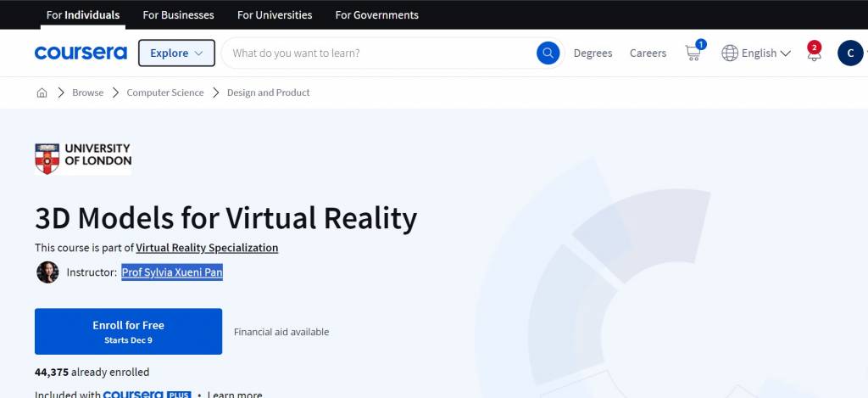Image resolution: width=868 pixels, height=398 pixels.
Task: Click the Coursera logo
Action: [81, 53]
